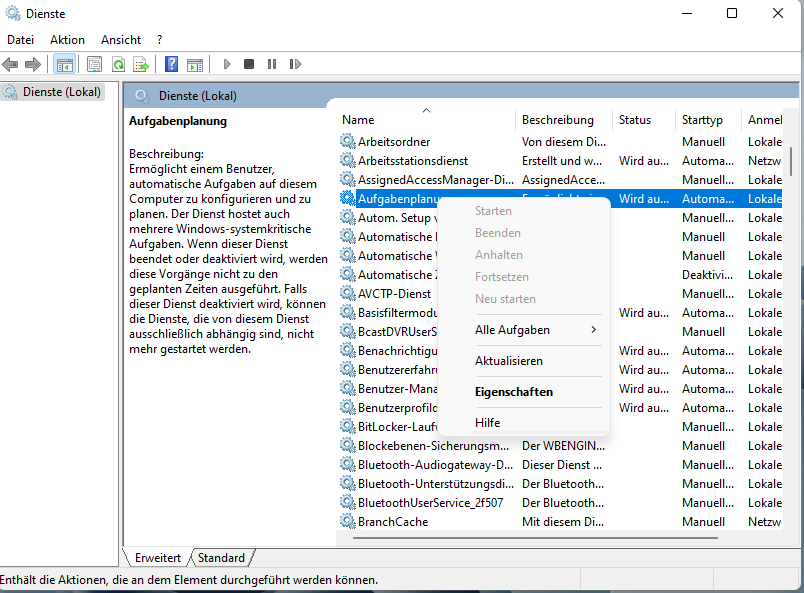Click the green Refresh toolbar icon
The width and height of the screenshot is (804, 593).
[x=118, y=64]
